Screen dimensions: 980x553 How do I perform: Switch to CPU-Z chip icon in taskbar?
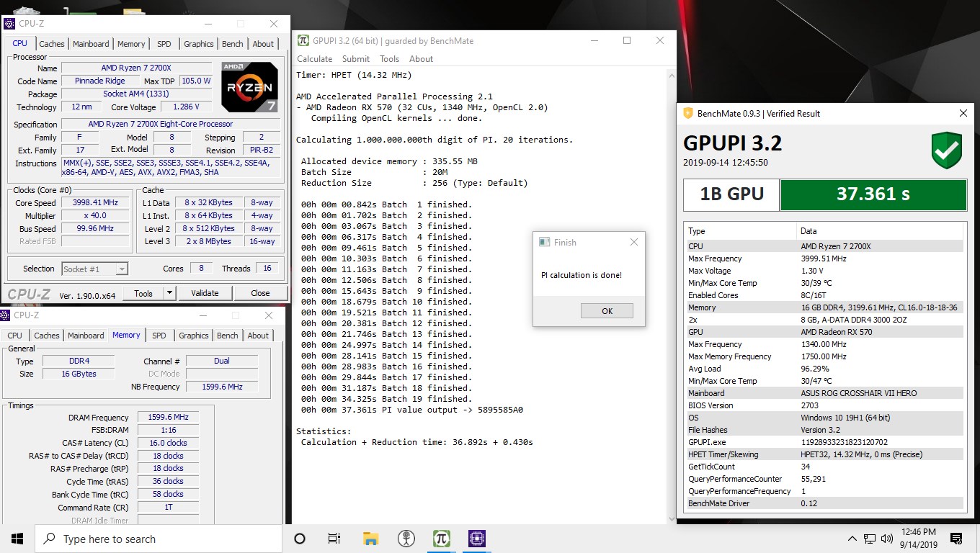pyautogui.click(x=477, y=539)
